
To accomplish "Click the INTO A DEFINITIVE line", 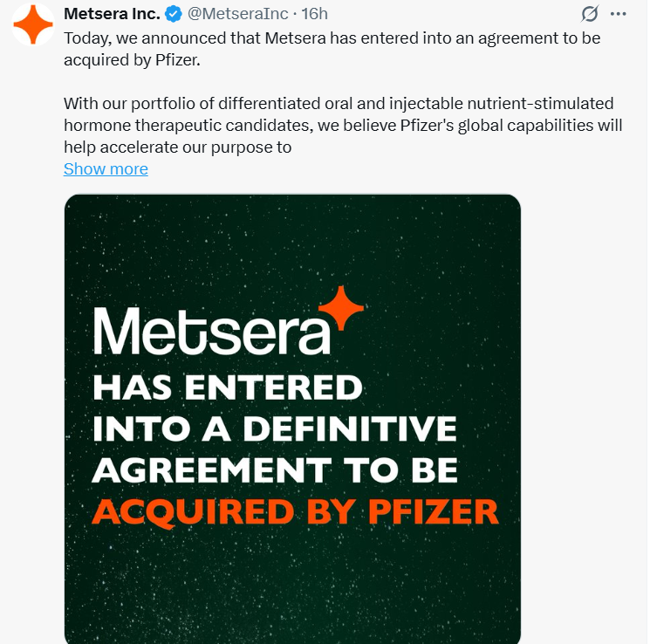I will point(274,429).
